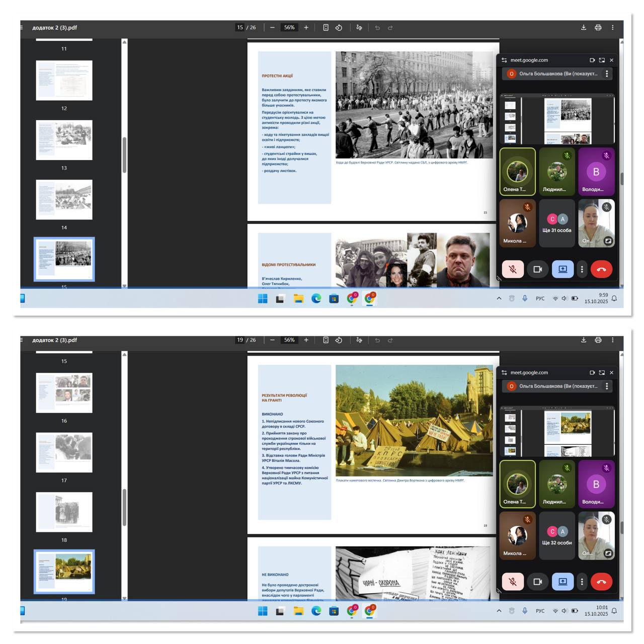644x644 pixels.
Task: Zoom in with plus icon in lower viewer
Action: (306, 340)
